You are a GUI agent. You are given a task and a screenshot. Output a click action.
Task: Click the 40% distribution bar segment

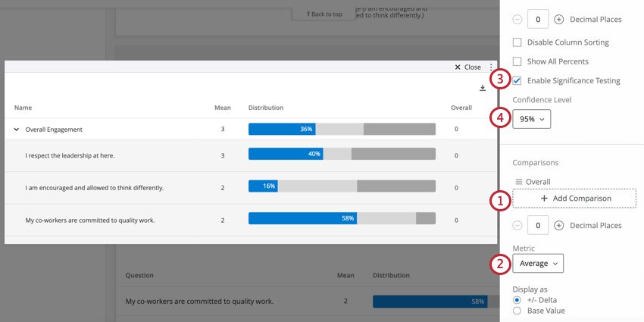point(286,155)
